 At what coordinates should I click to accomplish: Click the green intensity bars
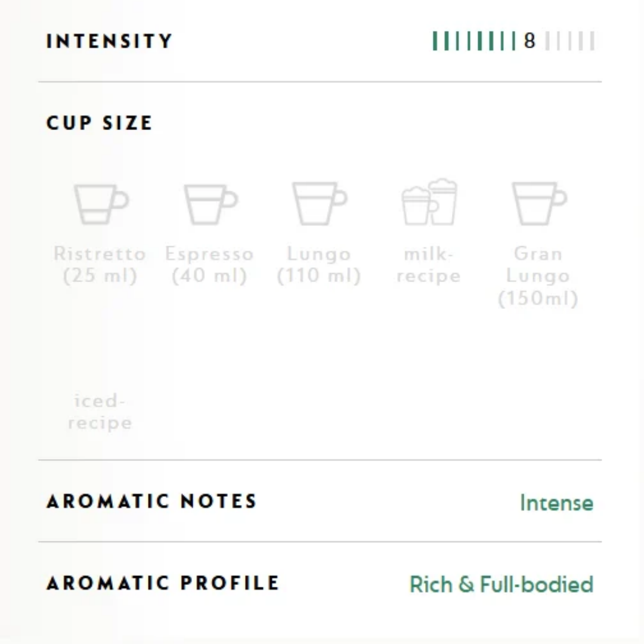point(474,41)
